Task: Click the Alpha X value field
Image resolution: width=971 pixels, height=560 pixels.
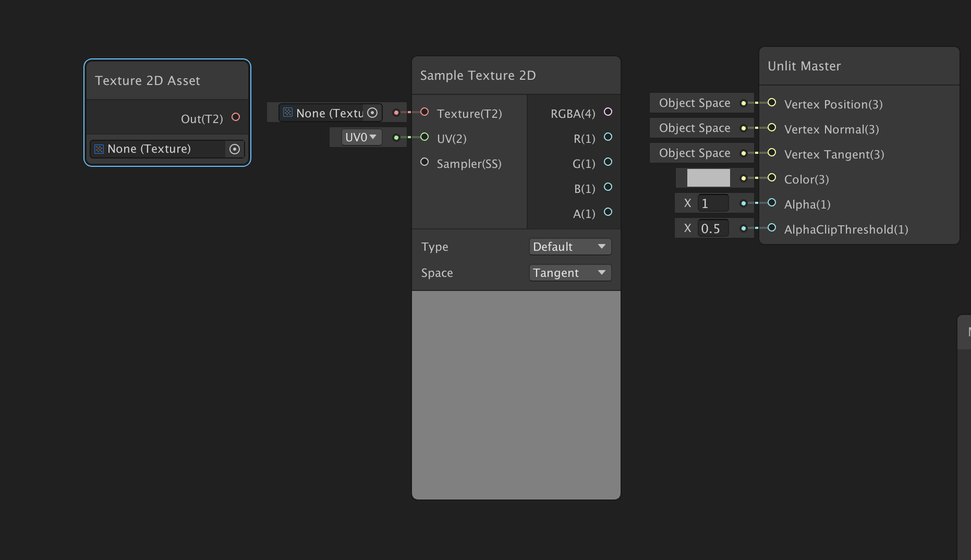Action: (x=712, y=203)
